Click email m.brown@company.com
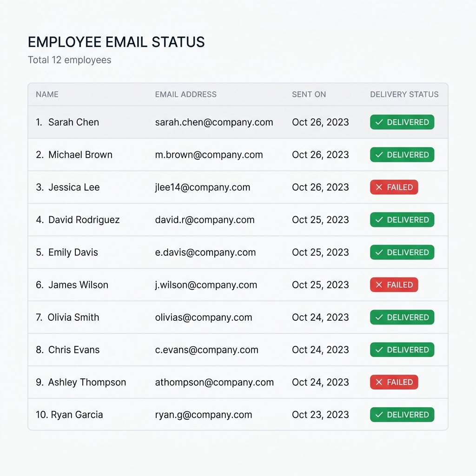476x476 pixels. 209,155
